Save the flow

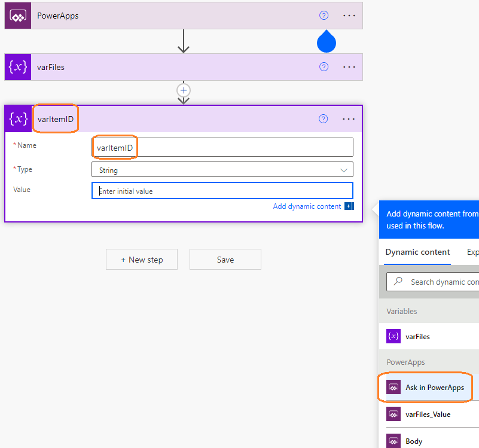[225, 260]
